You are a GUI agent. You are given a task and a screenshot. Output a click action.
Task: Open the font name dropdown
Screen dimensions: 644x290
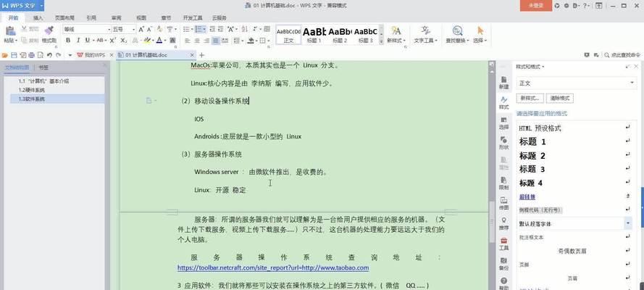tap(109, 29)
